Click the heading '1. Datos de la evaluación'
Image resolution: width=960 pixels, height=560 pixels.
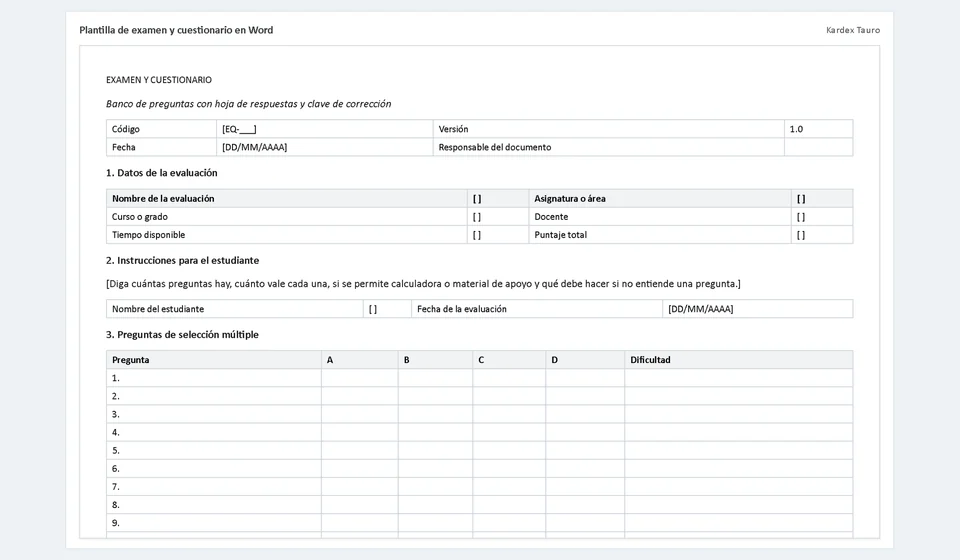pos(162,173)
